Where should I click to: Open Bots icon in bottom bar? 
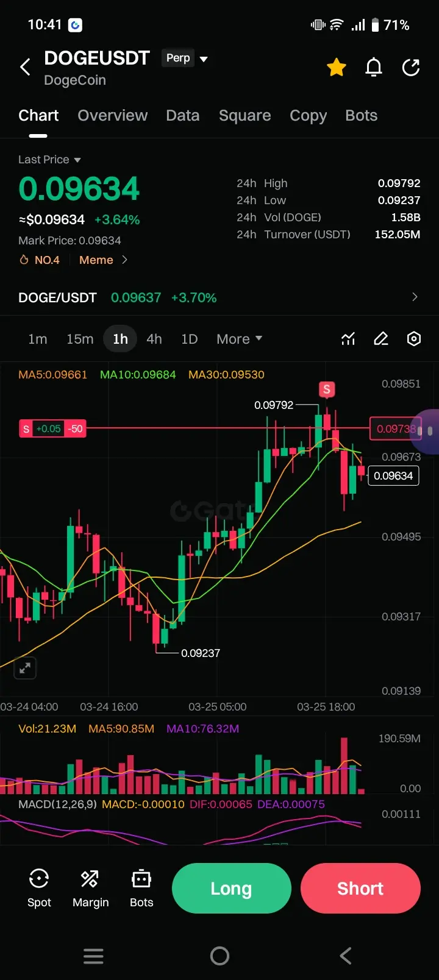point(141,888)
